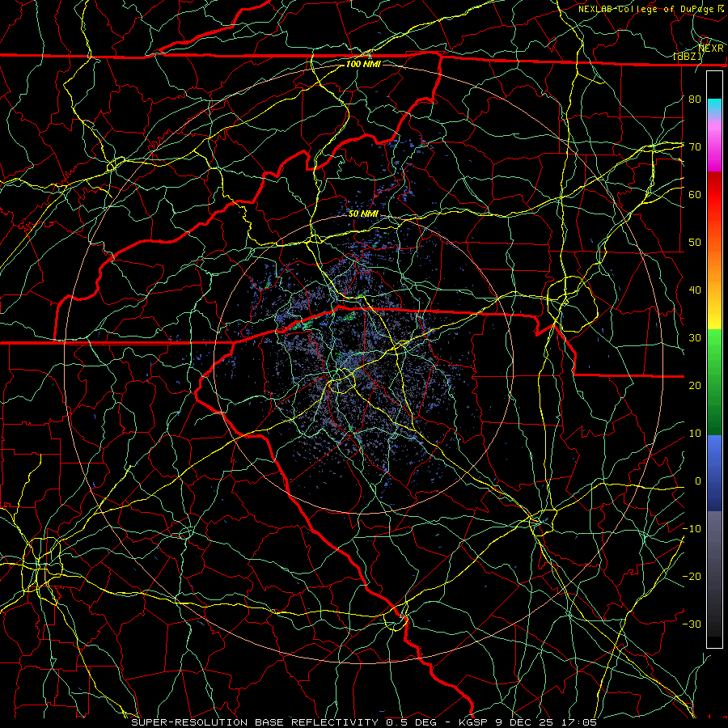Screen dimensions: 728x728
Task: Click the red segment of the color bar
Action: (714, 195)
